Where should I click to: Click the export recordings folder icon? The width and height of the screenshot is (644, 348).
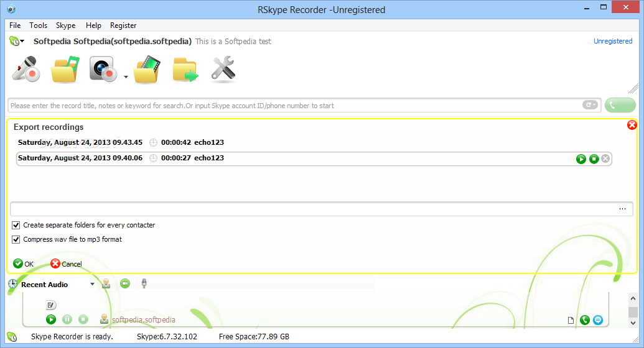[x=185, y=70]
